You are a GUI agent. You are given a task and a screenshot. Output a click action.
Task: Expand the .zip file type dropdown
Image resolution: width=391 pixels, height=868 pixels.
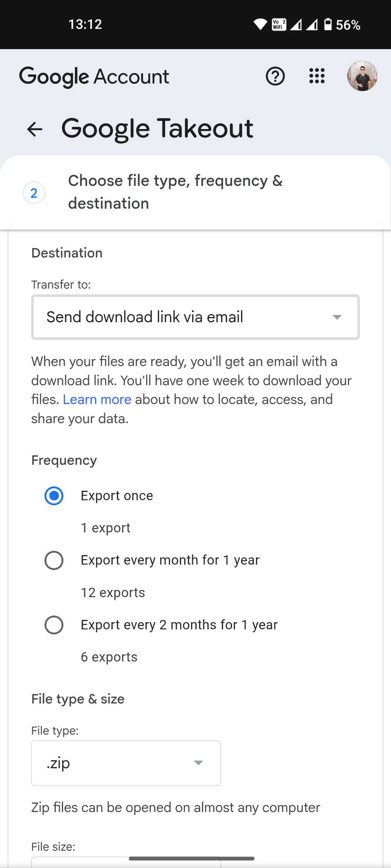tap(126, 763)
